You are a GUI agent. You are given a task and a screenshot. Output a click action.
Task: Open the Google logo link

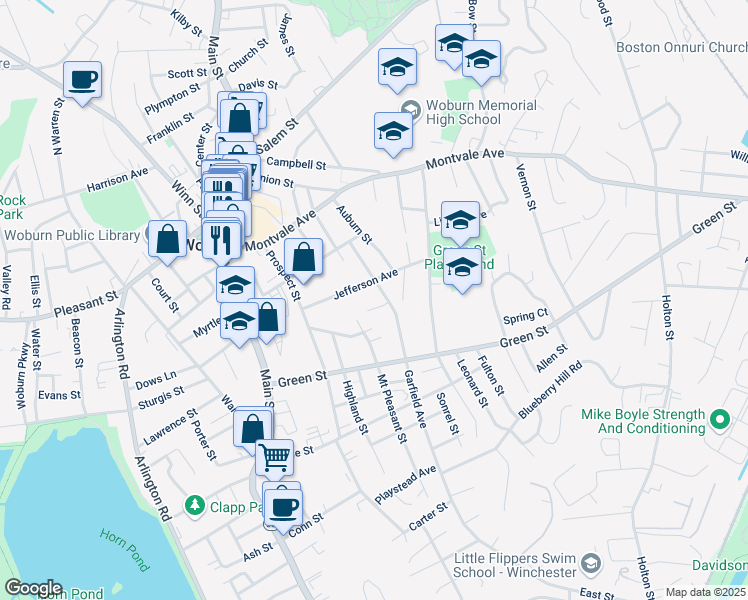(x=34, y=588)
